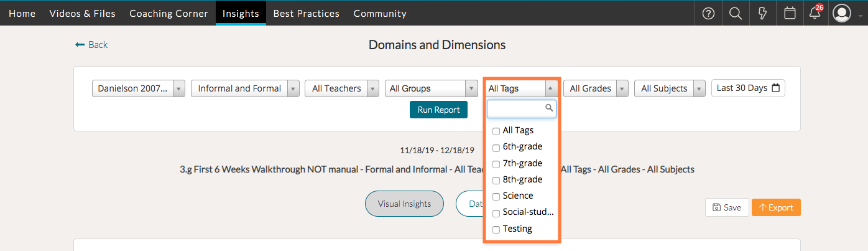Tick the Testing tag checkbox

point(496,229)
